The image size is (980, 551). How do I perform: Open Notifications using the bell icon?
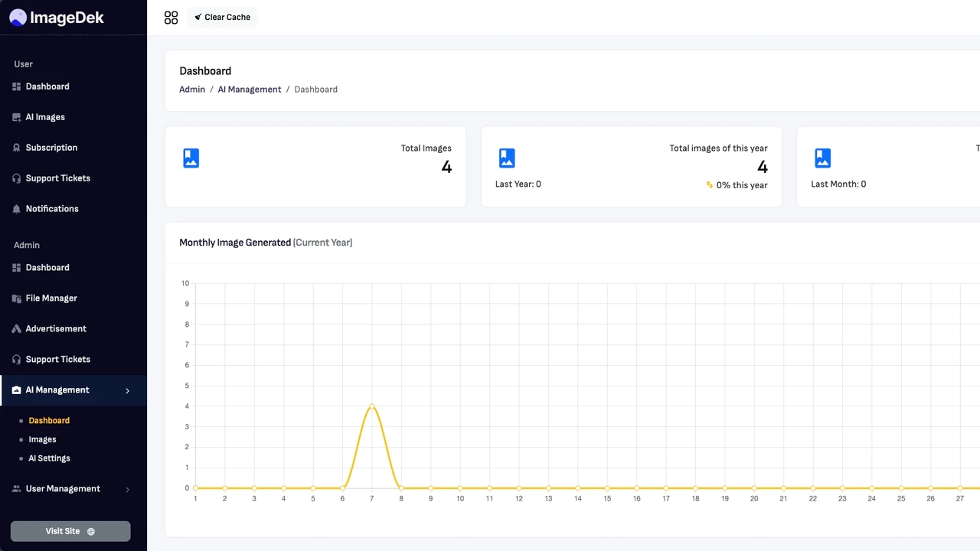pyautogui.click(x=17, y=209)
